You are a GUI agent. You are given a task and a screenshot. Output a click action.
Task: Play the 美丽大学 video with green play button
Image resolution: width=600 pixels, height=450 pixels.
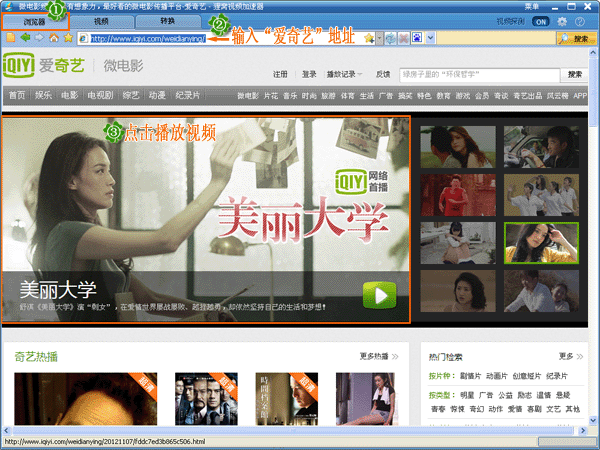coord(380,295)
